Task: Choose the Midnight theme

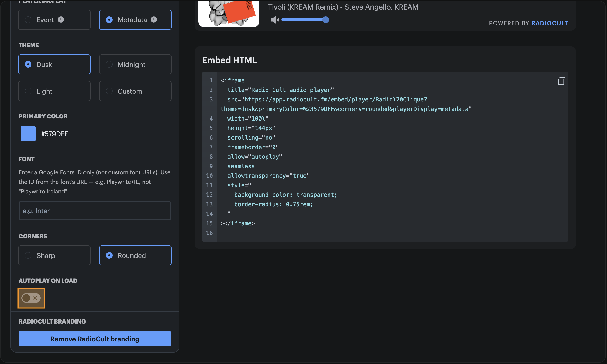Action: click(135, 65)
